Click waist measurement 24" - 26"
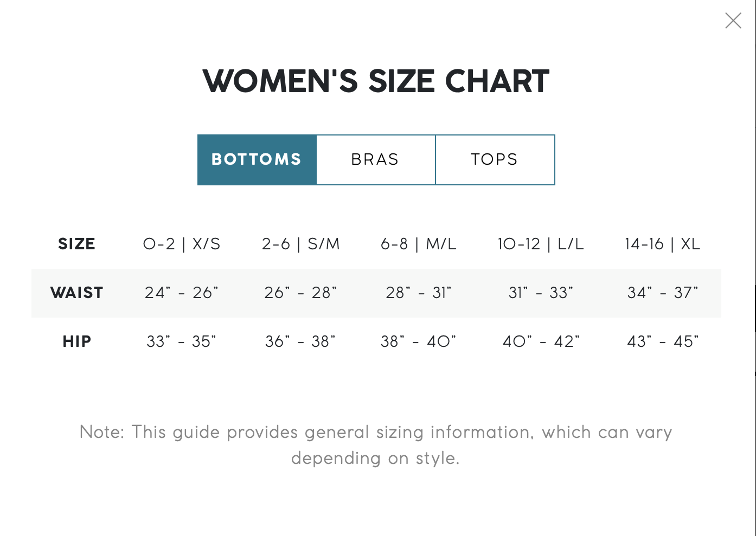This screenshot has height=536, width=756. click(x=182, y=293)
